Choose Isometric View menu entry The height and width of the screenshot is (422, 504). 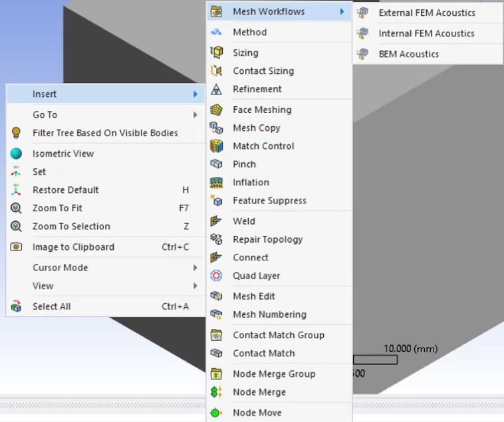click(x=106, y=154)
